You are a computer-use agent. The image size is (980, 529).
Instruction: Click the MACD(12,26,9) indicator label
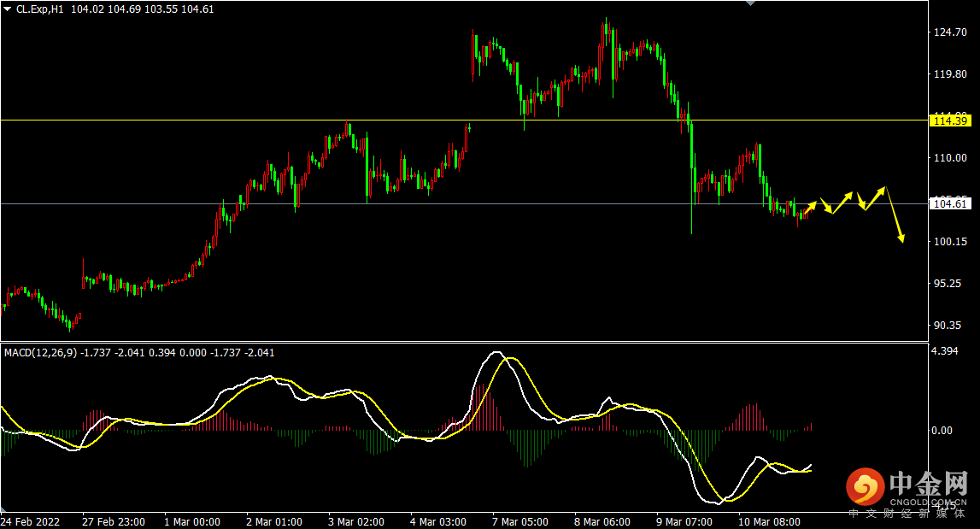(41, 353)
